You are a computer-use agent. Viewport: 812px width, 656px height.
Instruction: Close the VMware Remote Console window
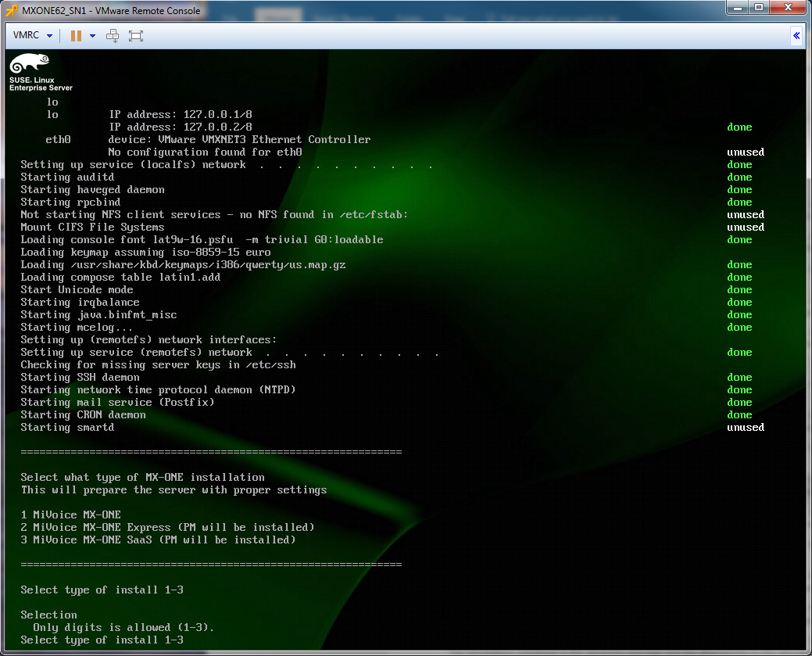tap(787, 7)
